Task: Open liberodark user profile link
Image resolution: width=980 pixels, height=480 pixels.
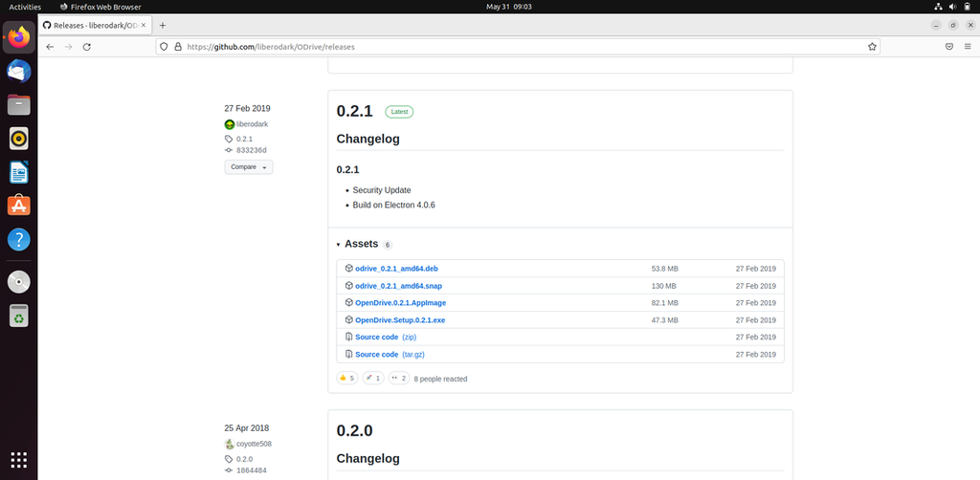Action: pyautogui.click(x=252, y=124)
